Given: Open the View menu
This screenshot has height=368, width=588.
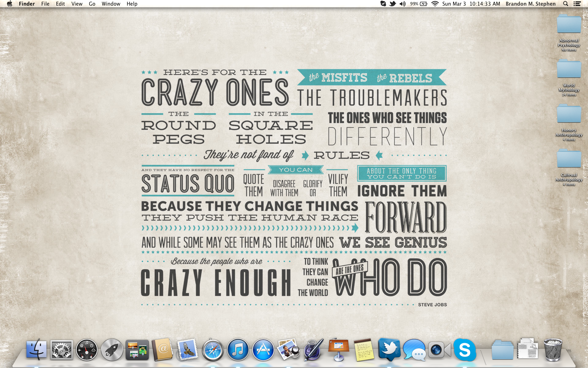Looking at the screenshot, I should (77, 4).
